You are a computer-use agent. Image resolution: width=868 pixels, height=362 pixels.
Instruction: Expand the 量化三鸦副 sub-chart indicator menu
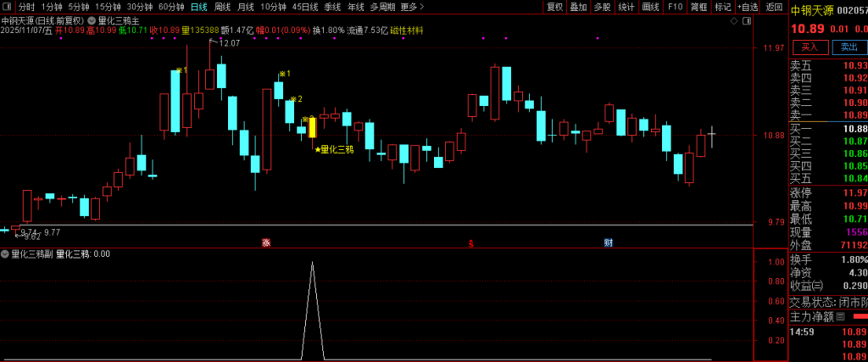[x=5, y=253]
